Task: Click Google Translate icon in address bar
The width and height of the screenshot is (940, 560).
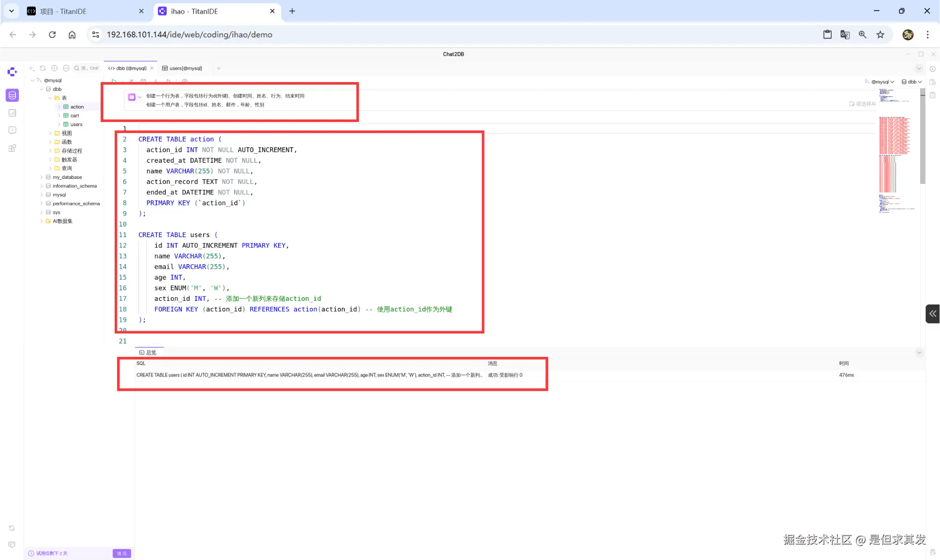Action: pyautogui.click(x=845, y=35)
